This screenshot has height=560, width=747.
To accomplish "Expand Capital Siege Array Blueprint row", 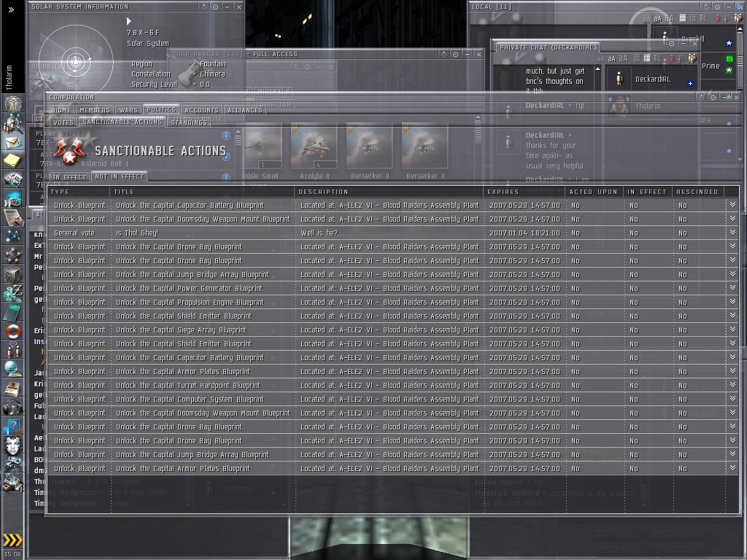I will point(732,329).
